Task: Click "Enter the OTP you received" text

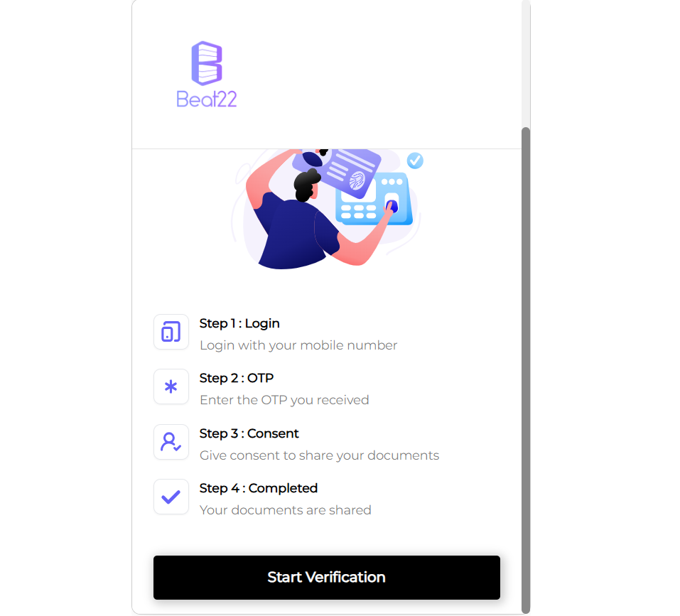Action: coord(284,400)
